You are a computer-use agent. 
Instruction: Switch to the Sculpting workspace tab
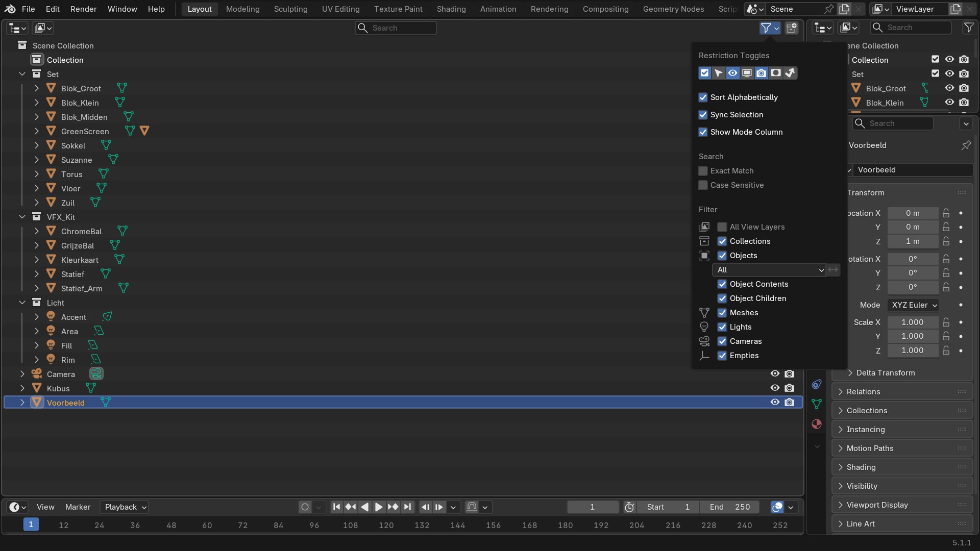coord(290,9)
